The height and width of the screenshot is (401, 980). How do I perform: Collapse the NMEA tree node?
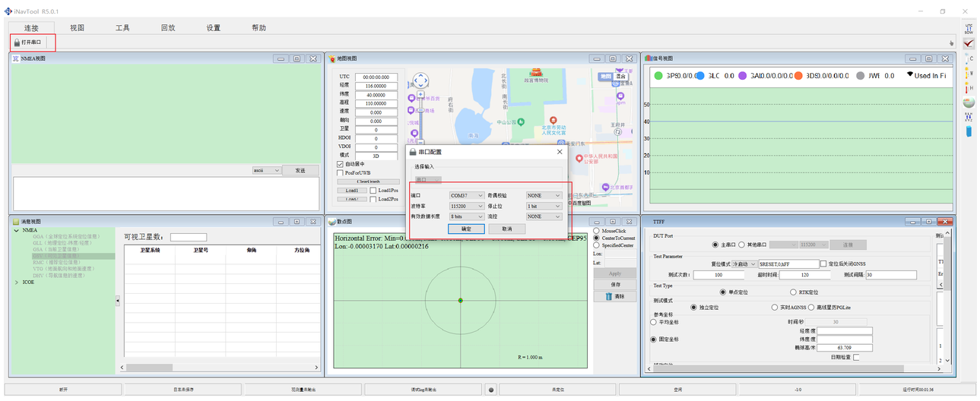pyautogui.click(x=17, y=230)
